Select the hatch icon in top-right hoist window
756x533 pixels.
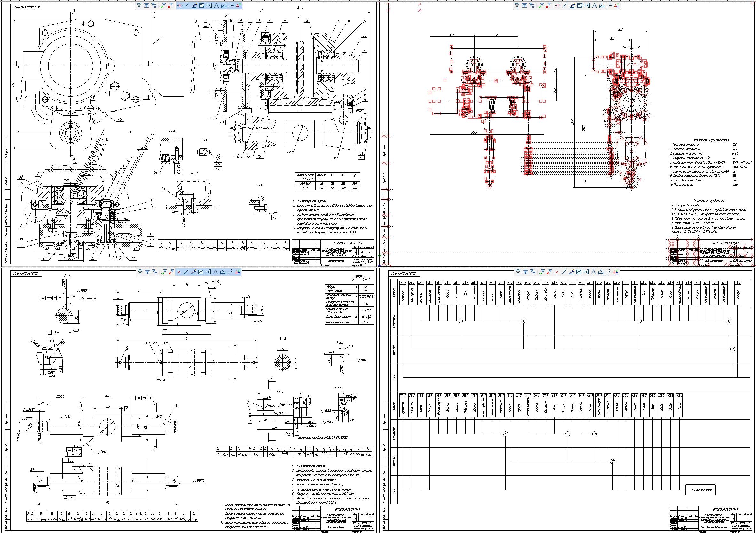pyautogui.click(x=579, y=6)
